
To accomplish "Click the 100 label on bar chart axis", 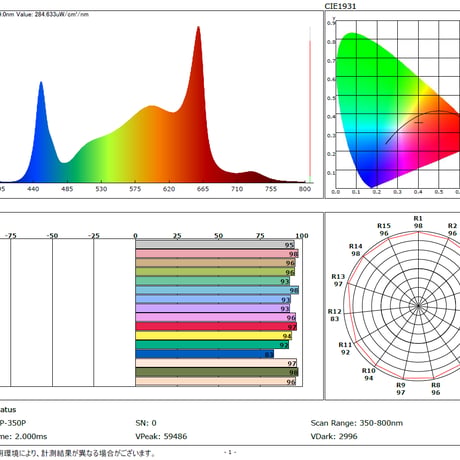I will [x=302, y=236].
